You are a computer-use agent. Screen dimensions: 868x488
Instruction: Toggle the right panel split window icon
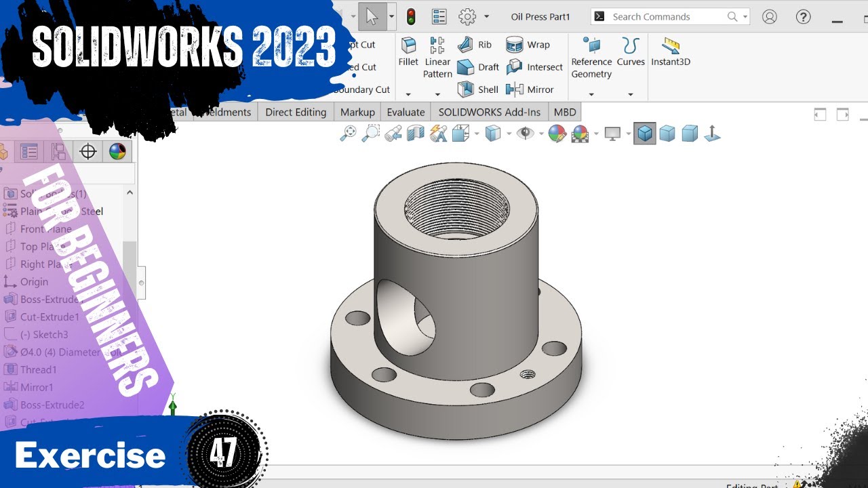pos(843,114)
